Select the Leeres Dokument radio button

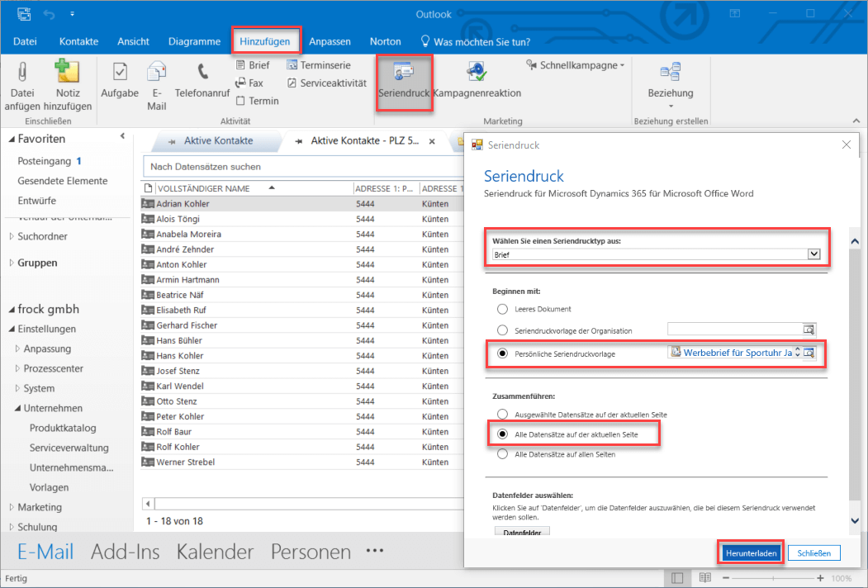502,309
